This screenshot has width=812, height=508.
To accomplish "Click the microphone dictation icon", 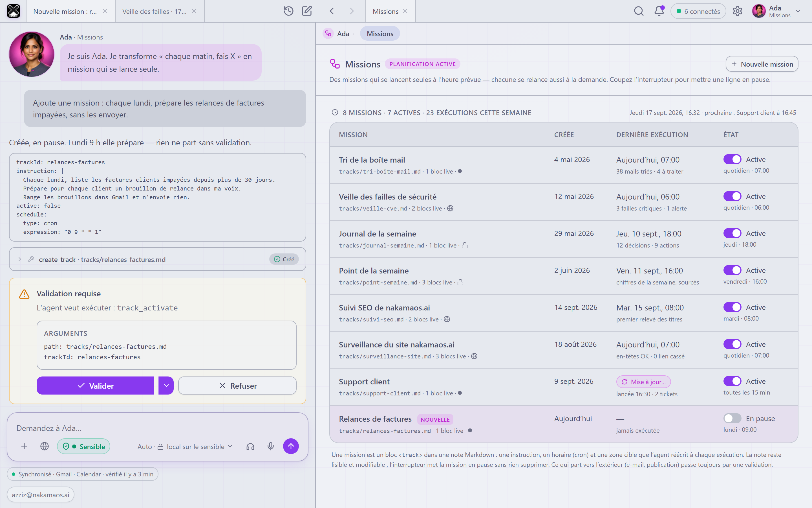I will 270,446.
